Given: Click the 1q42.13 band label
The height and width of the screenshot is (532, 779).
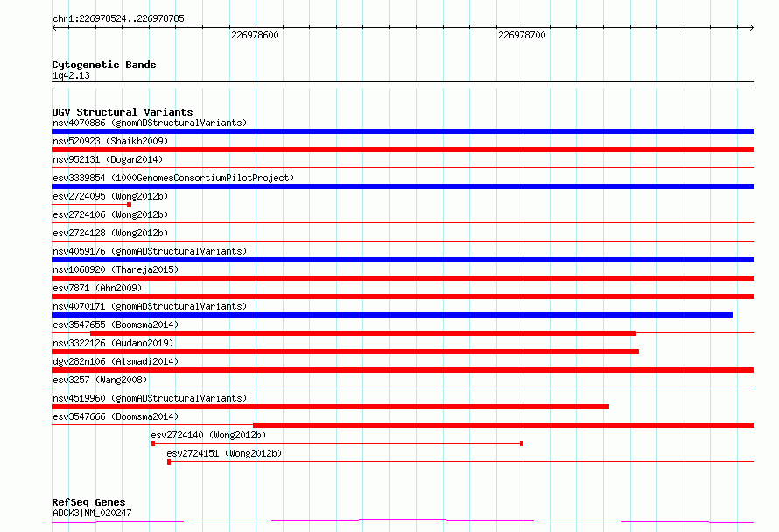Looking at the screenshot, I should click(71, 75).
